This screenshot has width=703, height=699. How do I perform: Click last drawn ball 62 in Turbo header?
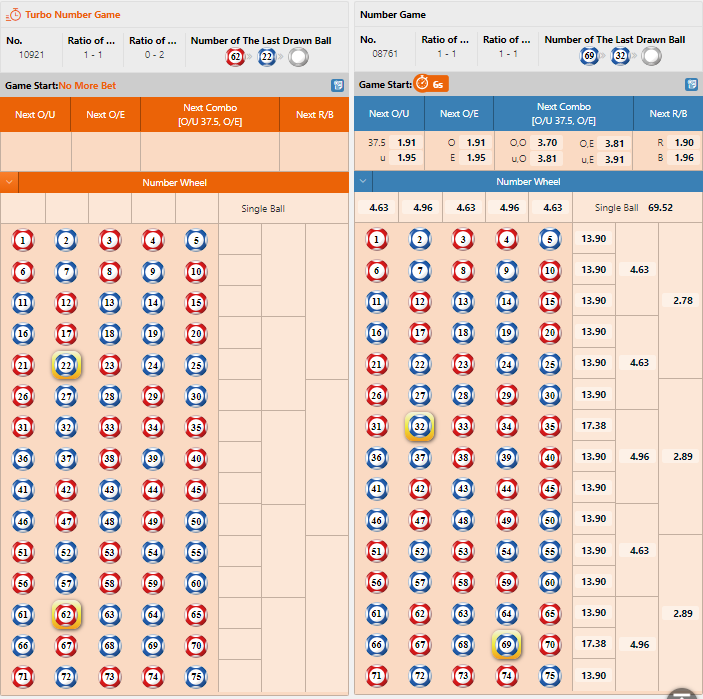click(235, 56)
